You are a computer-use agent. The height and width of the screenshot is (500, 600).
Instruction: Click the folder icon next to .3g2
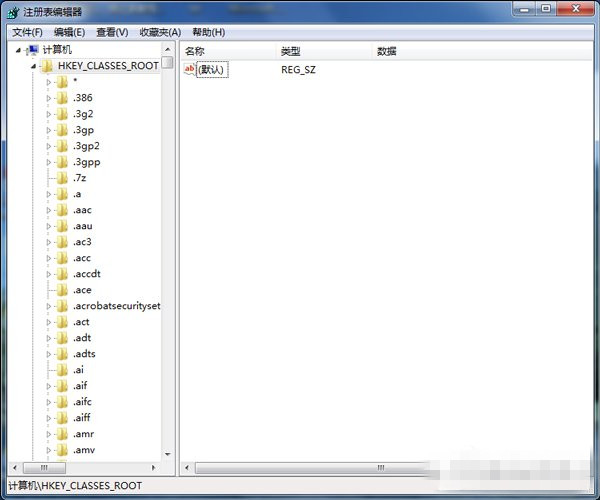tap(62, 114)
